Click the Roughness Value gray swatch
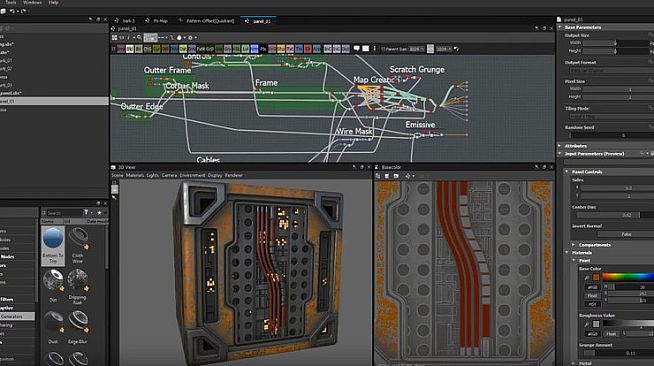This screenshot has width=654, height=366. (596, 324)
